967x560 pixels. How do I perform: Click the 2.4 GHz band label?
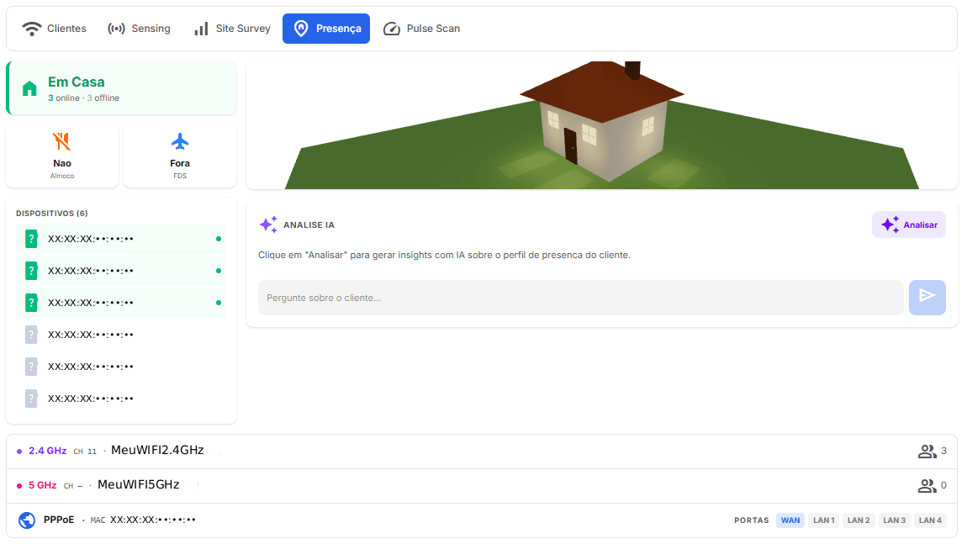tap(47, 451)
